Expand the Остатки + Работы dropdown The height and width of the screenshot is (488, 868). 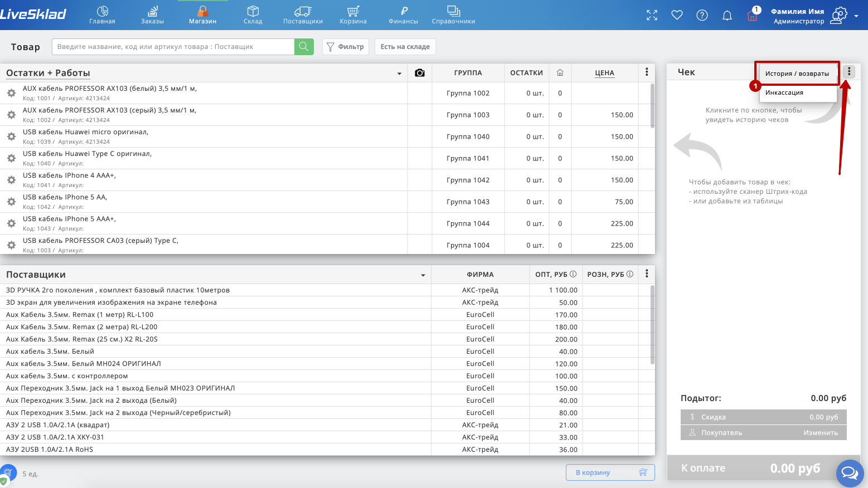399,74
